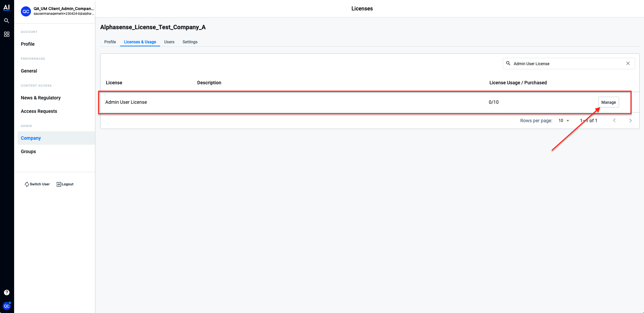644x313 pixels.
Task: Switch to the Profile tab
Action: click(x=110, y=42)
